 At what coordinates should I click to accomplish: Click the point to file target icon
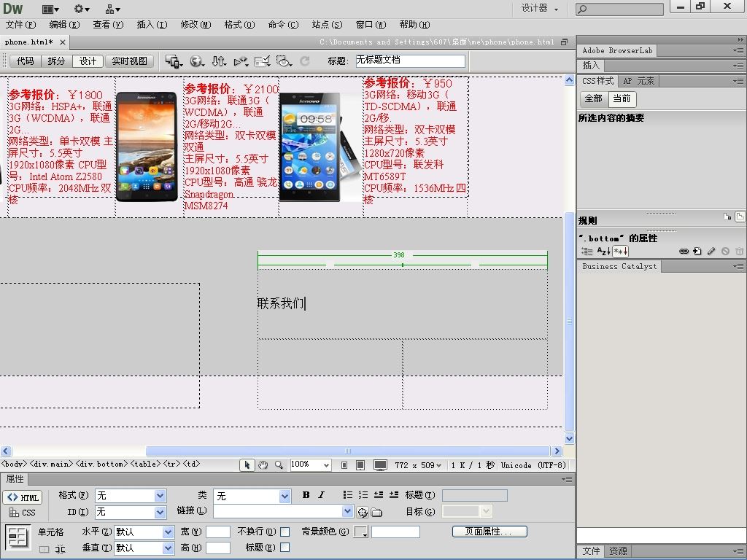point(363,513)
